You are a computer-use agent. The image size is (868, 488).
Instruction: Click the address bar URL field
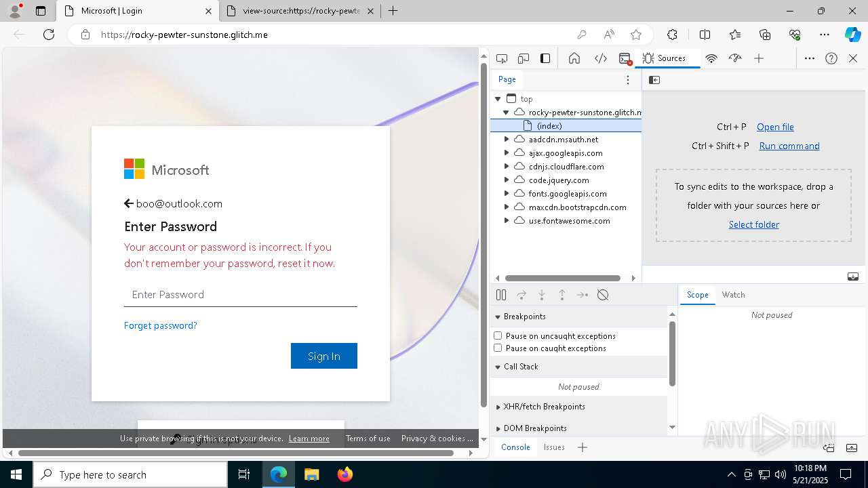tap(332, 35)
